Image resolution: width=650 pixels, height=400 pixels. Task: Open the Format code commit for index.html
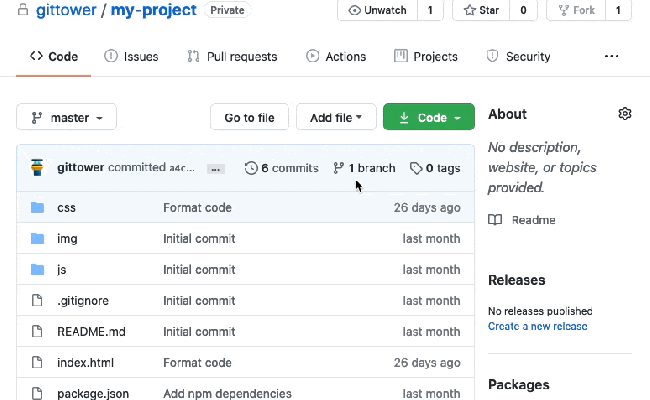tap(197, 363)
